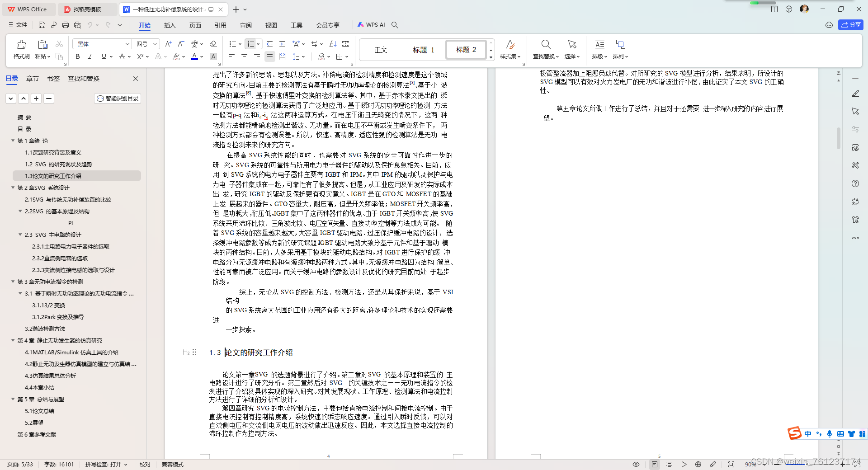Viewport: 868px width, 470px height.
Task: Collapse 2.3 SVG 主电路的设计 node
Action: [x=20, y=235]
